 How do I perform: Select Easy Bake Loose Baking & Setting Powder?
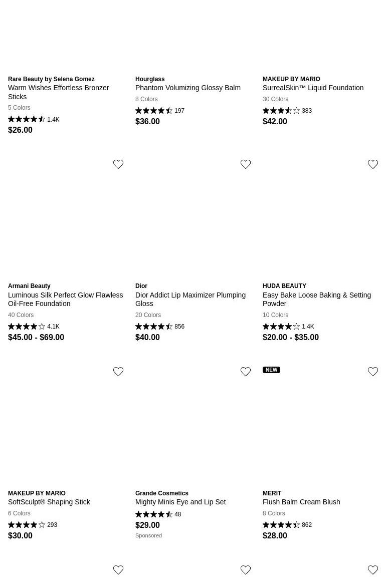pyautogui.click(x=317, y=299)
